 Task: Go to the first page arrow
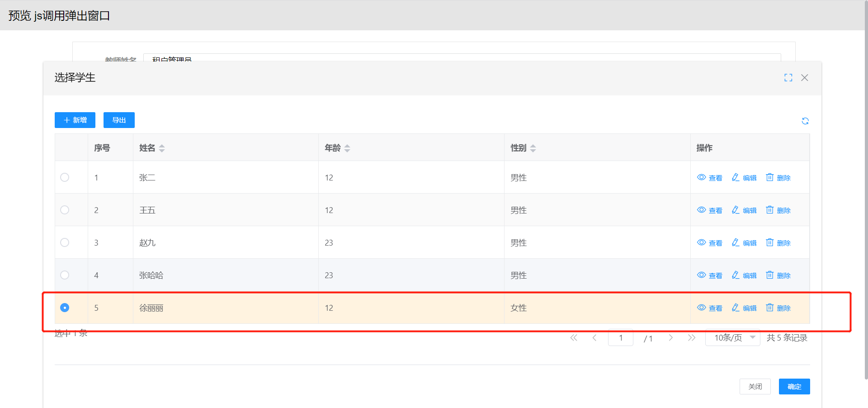pyautogui.click(x=574, y=338)
